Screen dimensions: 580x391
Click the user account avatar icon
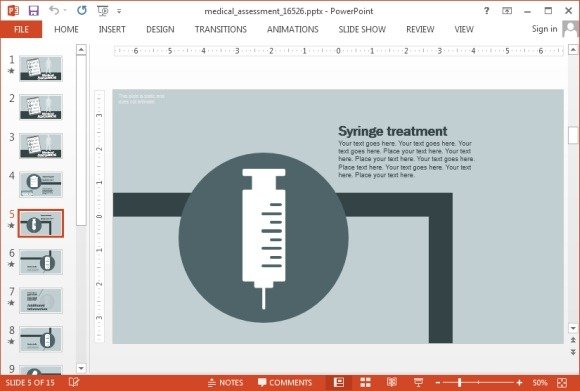point(570,29)
